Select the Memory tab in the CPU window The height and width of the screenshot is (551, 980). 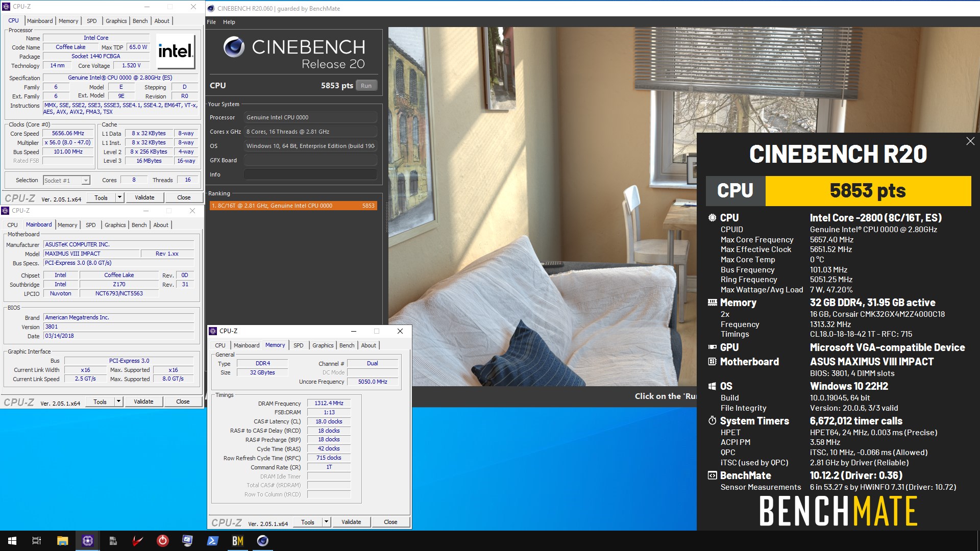tap(68, 21)
